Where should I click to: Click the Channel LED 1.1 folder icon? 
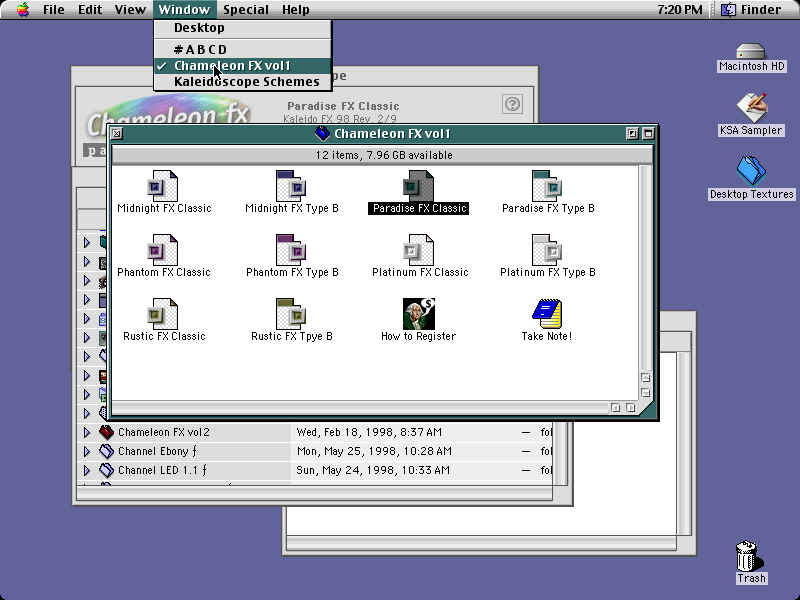(x=106, y=470)
